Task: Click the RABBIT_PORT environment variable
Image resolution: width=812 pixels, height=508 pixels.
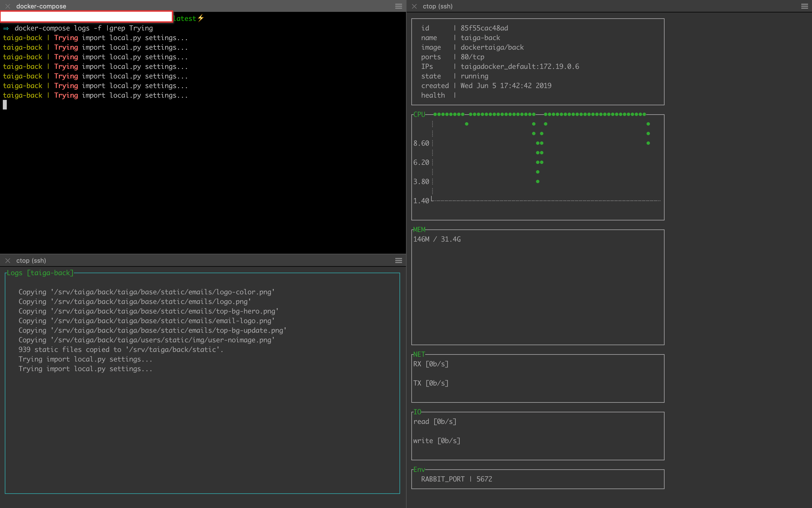Action: coord(443,479)
